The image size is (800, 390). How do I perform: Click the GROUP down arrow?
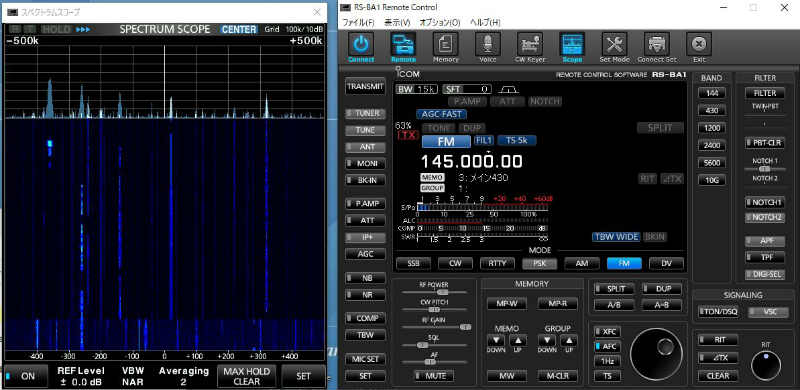(547, 340)
